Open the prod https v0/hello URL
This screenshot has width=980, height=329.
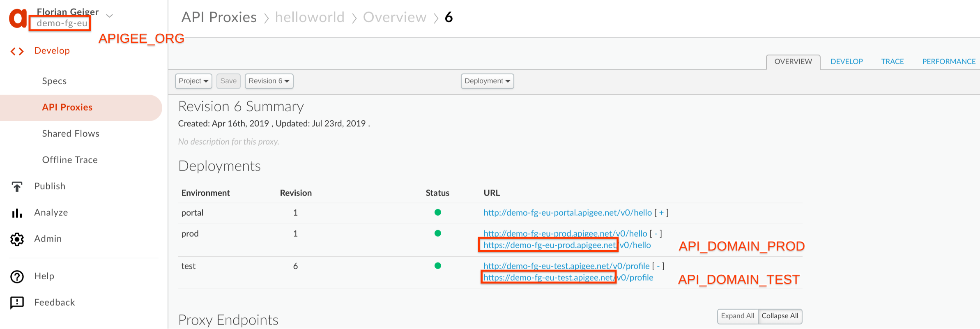pyautogui.click(x=567, y=245)
